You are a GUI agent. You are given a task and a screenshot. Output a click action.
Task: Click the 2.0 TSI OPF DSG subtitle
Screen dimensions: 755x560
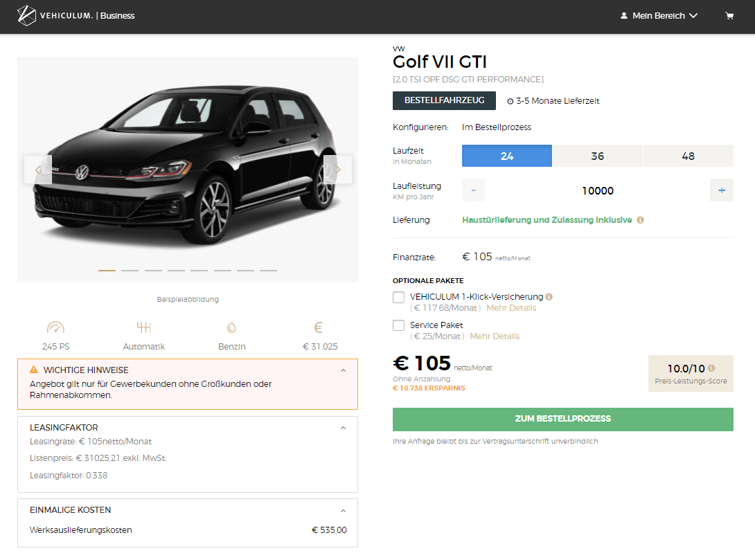tap(468, 80)
